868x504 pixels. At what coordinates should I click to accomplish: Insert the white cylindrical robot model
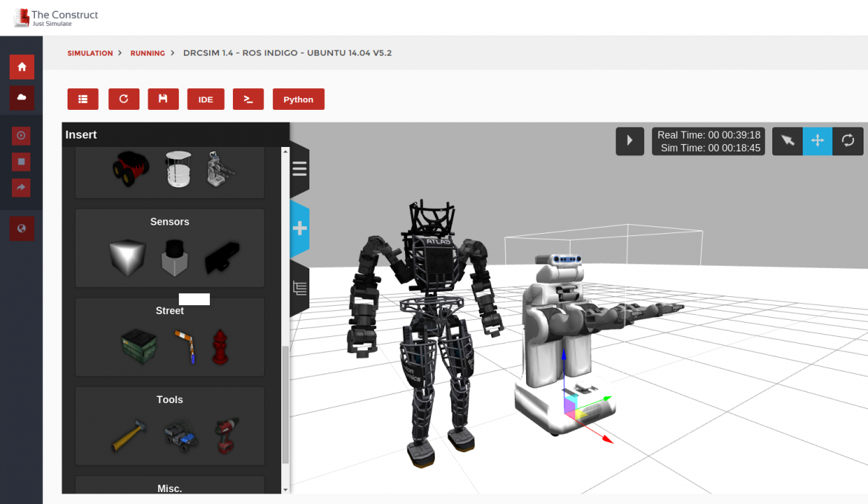coord(178,168)
